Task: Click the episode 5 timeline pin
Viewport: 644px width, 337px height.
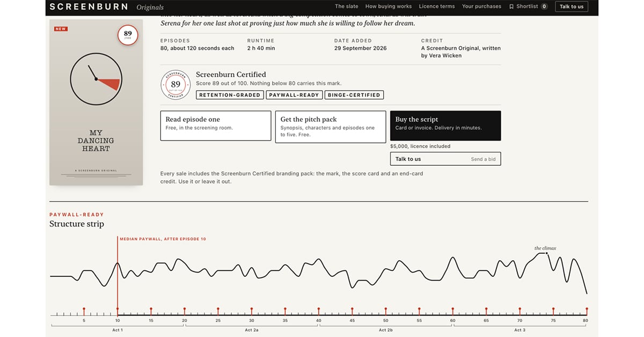Action: point(84,312)
